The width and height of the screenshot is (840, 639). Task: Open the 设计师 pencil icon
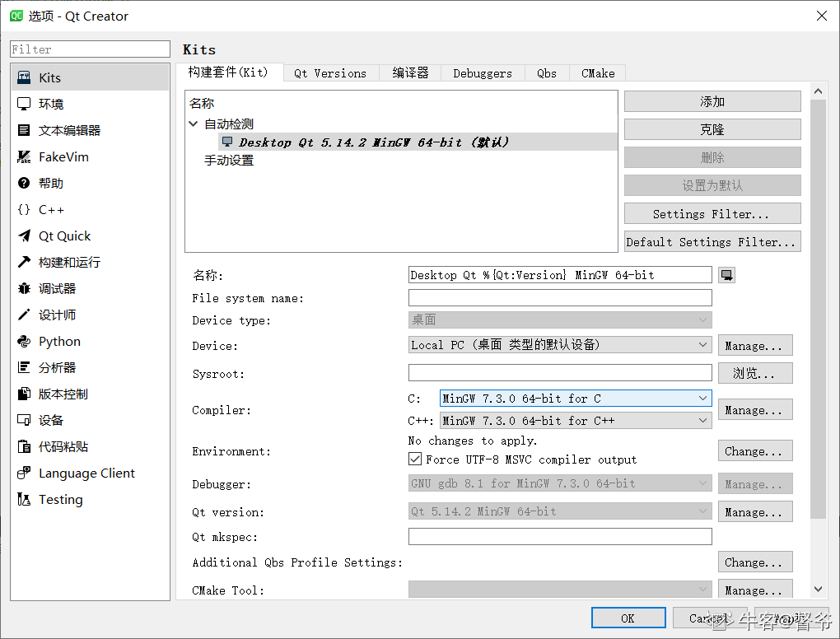click(x=24, y=315)
